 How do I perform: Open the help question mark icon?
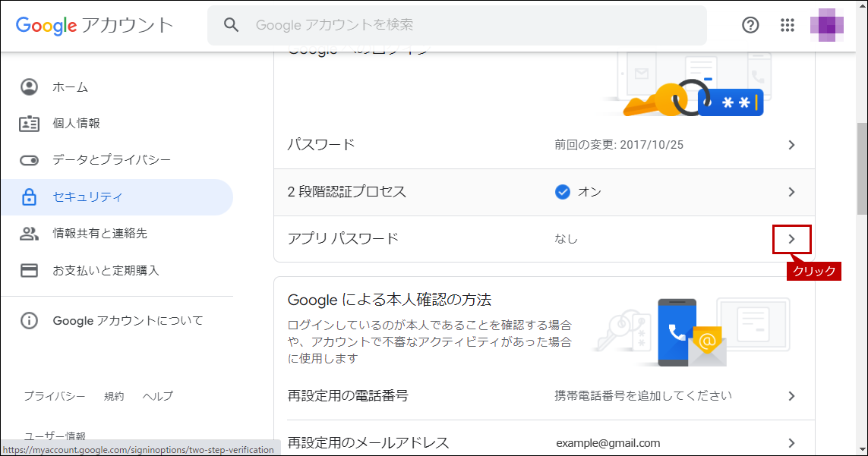[750, 25]
